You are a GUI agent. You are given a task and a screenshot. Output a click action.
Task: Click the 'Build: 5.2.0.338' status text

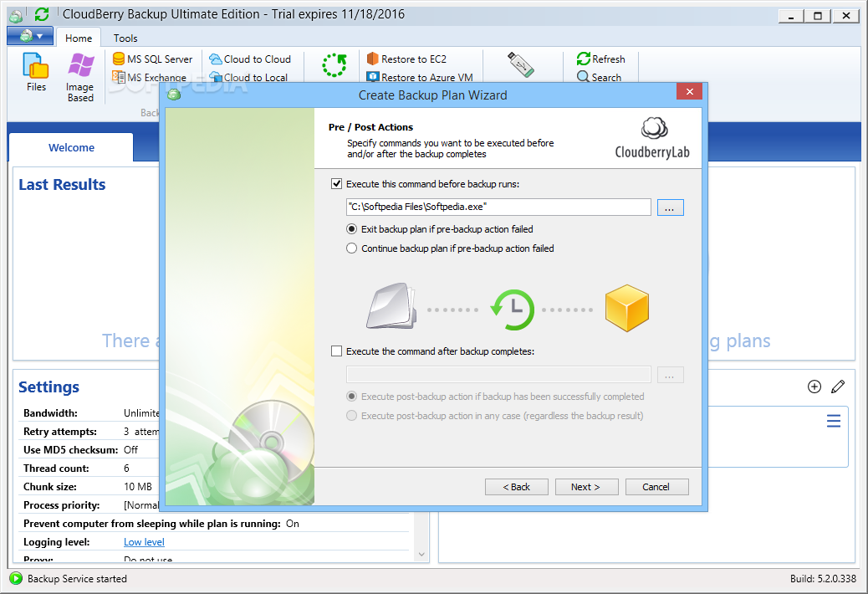[x=823, y=578]
